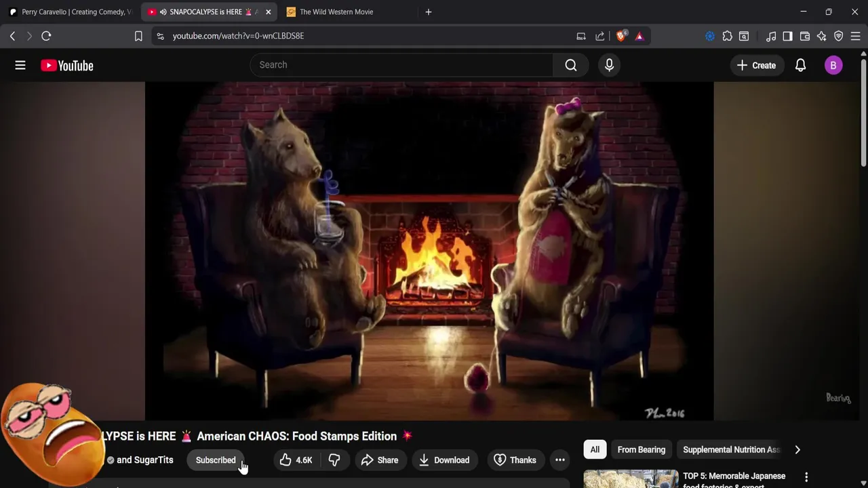The height and width of the screenshot is (488, 868).
Task: Open the YouTube guide hamburger menu
Action: point(20,65)
